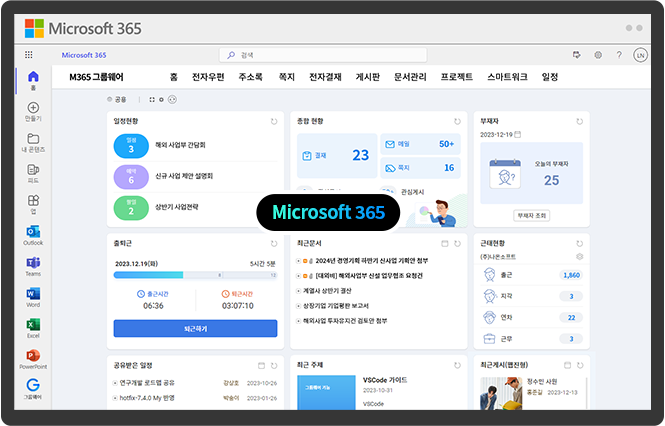Refresh the 최근게시(웹진형) card
Image resolution: width=665 pixels, height=426 pixels.
point(580,365)
